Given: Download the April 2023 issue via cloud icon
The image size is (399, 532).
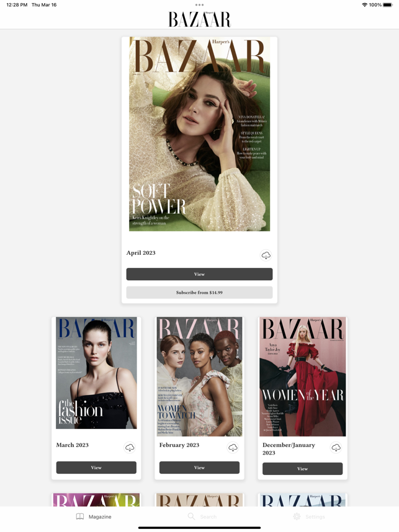Looking at the screenshot, I should 266,255.
